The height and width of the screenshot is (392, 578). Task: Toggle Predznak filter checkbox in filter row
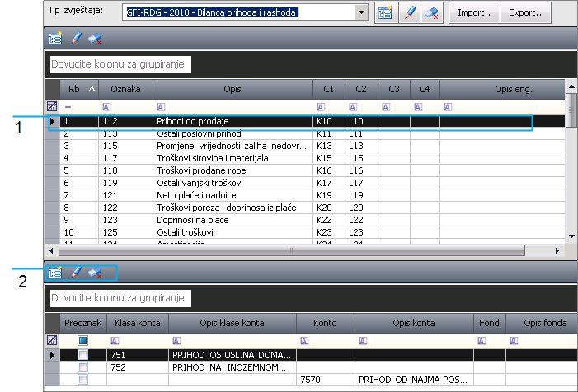tap(83, 340)
